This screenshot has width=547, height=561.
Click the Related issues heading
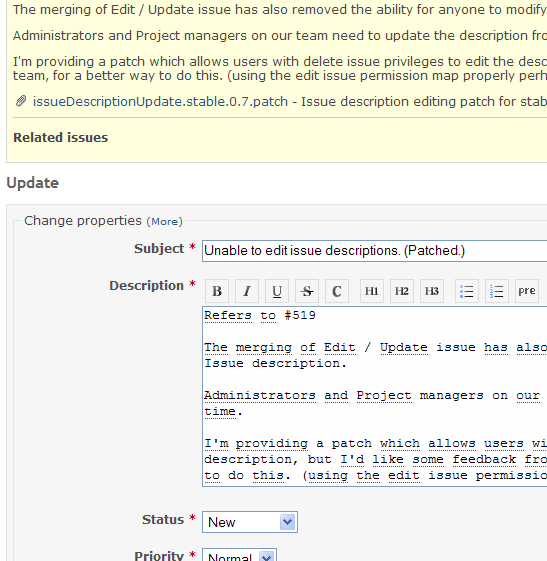pos(60,138)
